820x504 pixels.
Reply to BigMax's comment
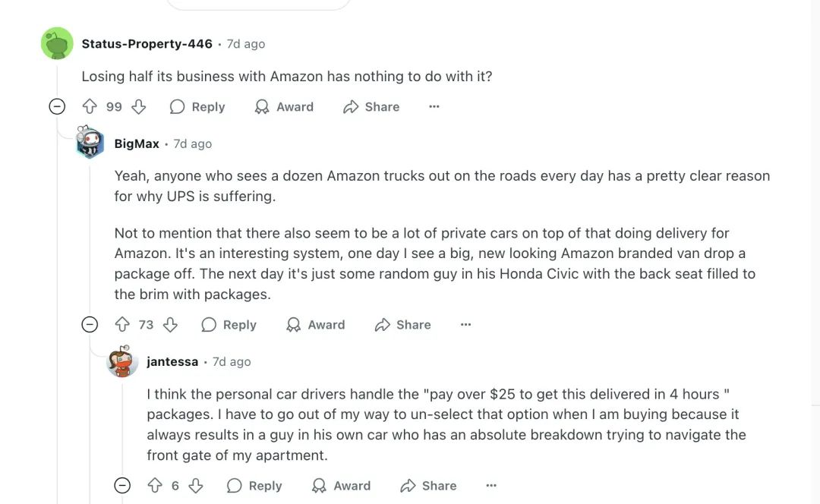pyautogui.click(x=229, y=325)
